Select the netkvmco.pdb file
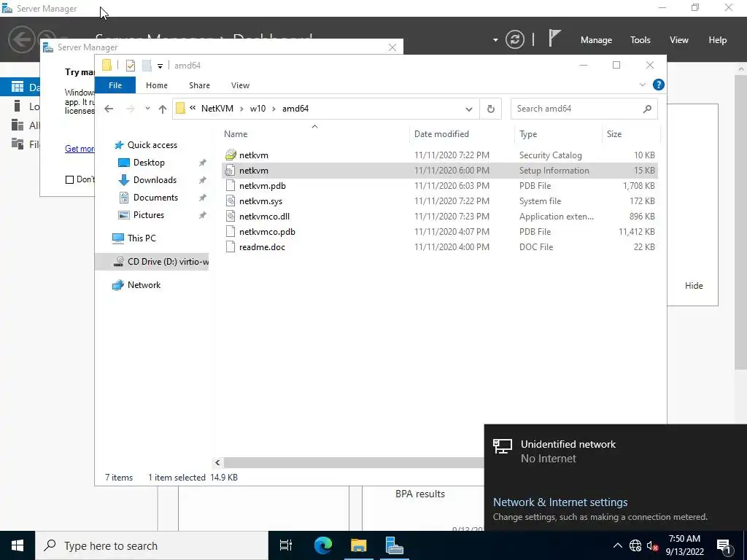The height and width of the screenshot is (560, 747). [439, 232]
